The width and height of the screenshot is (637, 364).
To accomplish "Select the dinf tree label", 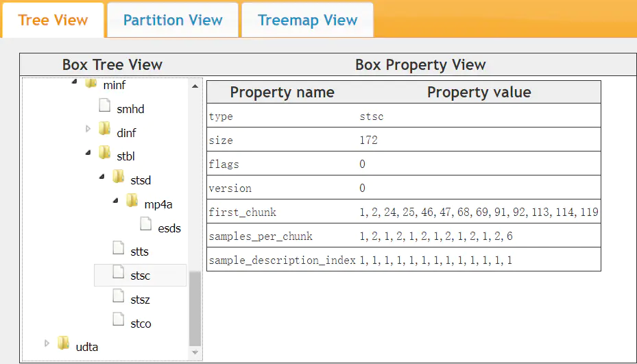I will pos(126,133).
